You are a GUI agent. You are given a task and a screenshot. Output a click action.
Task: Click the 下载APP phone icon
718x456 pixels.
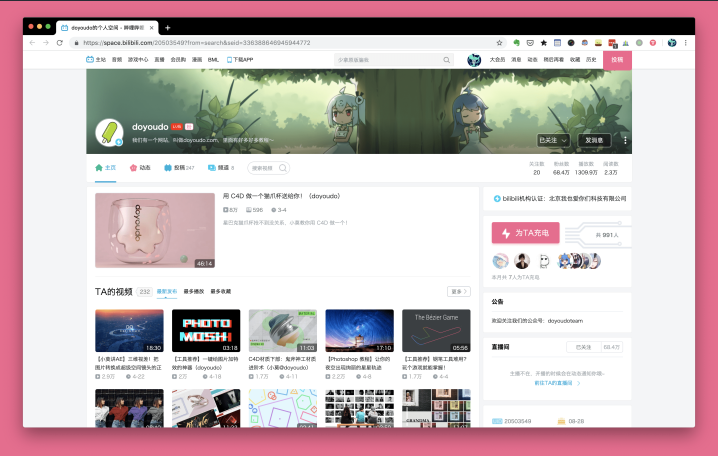tap(229, 60)
